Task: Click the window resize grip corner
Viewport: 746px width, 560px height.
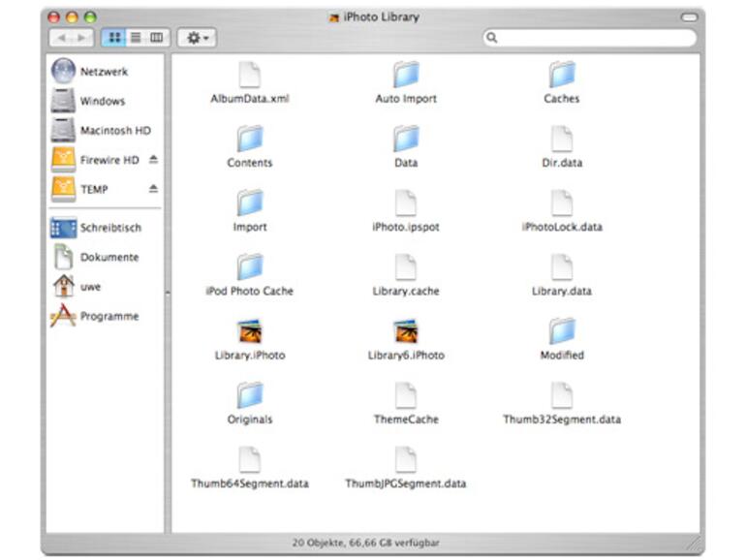Action: (x=695, y=543)
